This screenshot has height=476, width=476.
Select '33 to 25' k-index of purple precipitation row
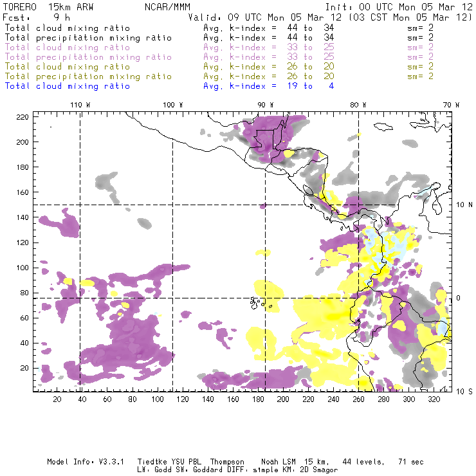[311, 57]
